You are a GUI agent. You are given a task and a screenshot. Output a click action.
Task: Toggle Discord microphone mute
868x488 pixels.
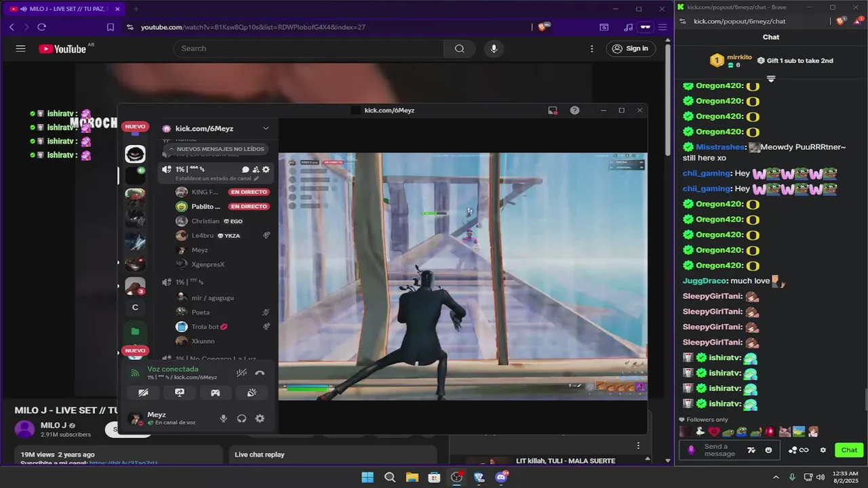click(x=224, y=419)
